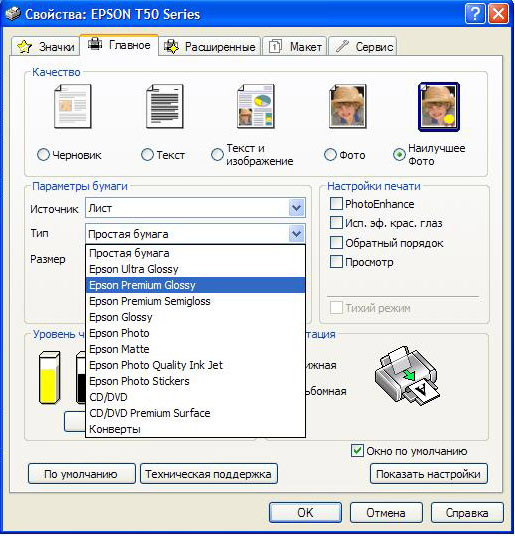
Task: Click the По умолчанию button
Action: coord(81,474)
